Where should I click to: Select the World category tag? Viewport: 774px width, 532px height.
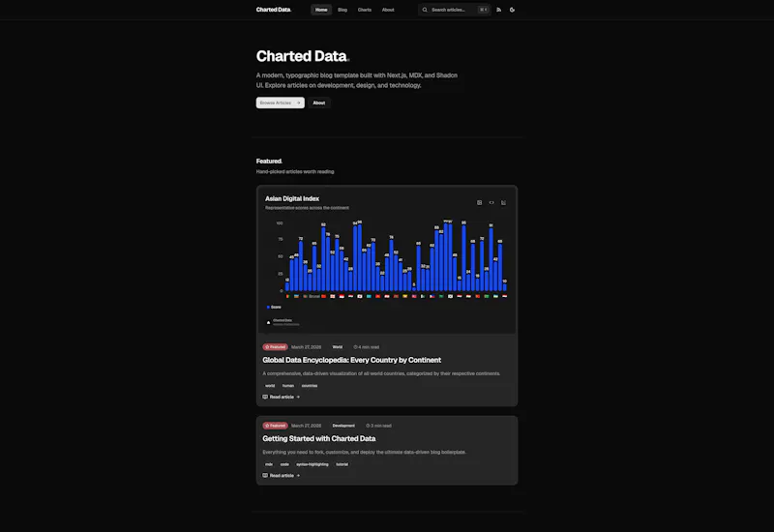click(338, 347)
